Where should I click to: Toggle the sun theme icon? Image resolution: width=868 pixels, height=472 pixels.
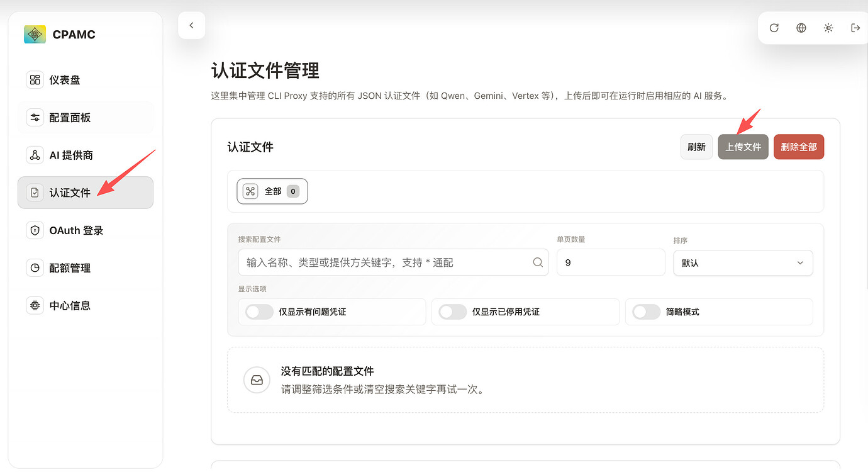pyautogui.click(x=828, y=28)
